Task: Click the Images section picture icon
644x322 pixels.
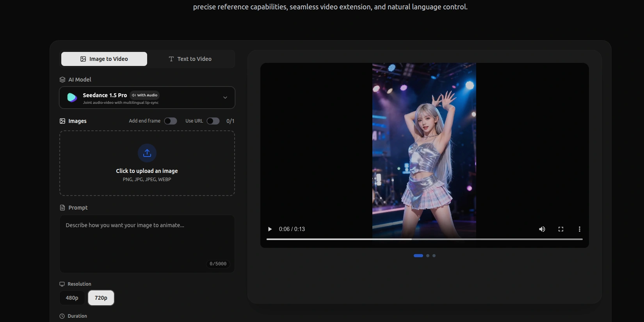Action: tap(62, 121)
